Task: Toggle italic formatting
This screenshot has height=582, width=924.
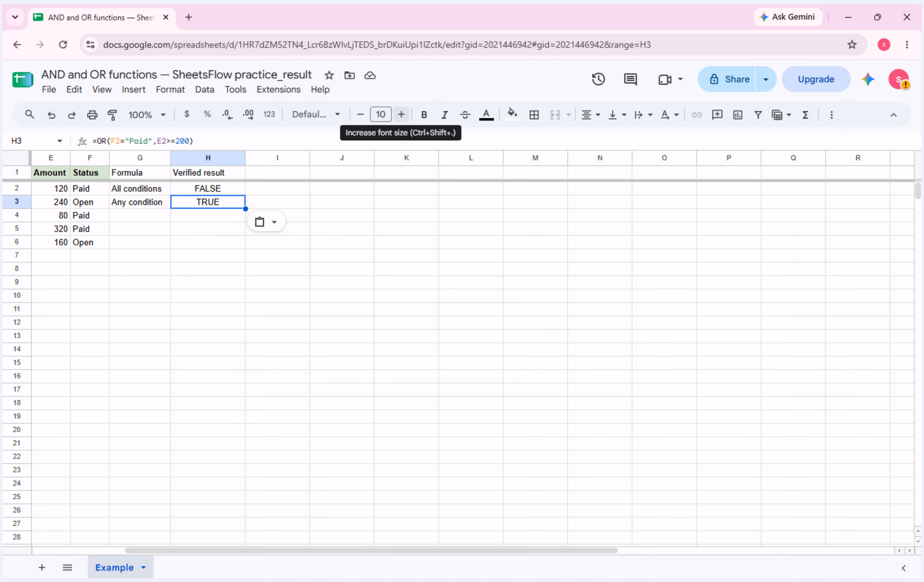Action: 445,115
